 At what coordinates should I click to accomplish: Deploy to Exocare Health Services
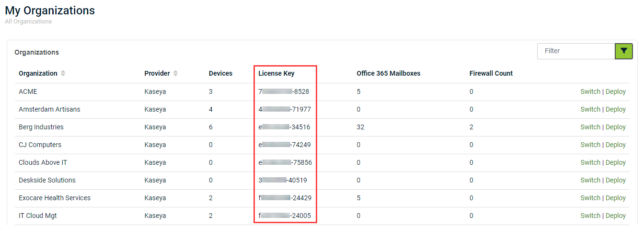pos(616,198)
